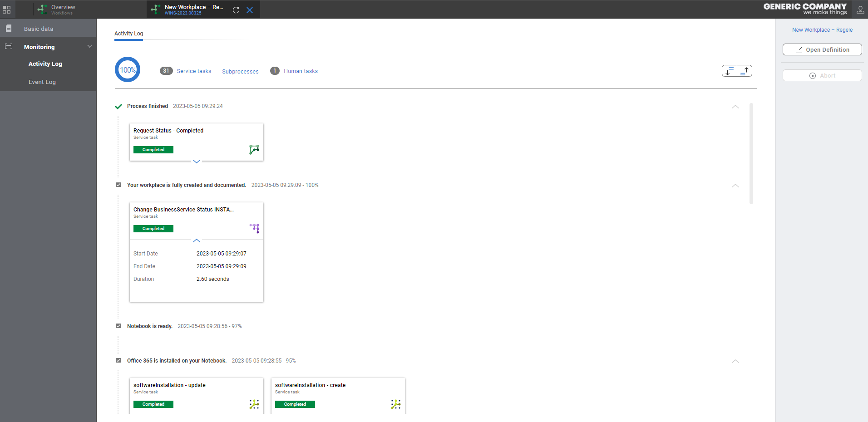This screenshot has height=422, width=868.
Task: Click the flag icon beside 'workplace is fully created'
Action: 118,185
